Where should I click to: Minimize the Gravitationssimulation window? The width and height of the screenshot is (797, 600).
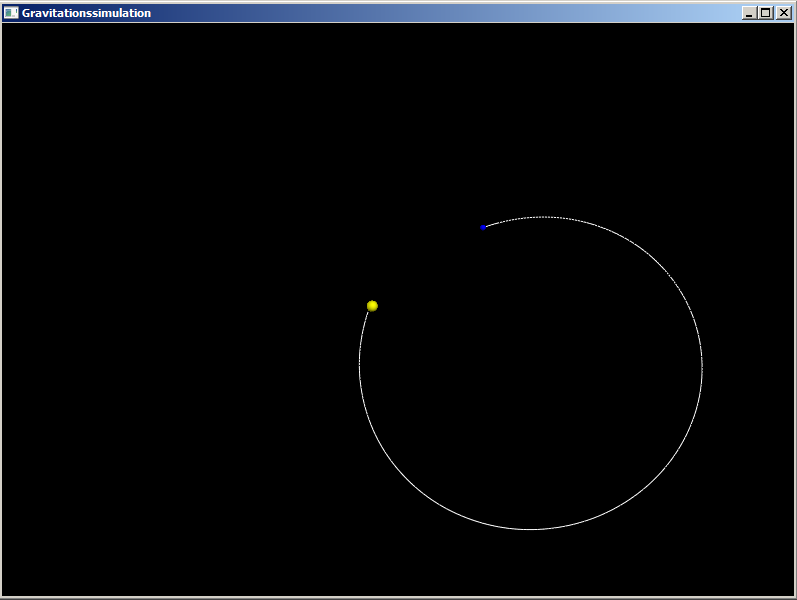(749, 13)
